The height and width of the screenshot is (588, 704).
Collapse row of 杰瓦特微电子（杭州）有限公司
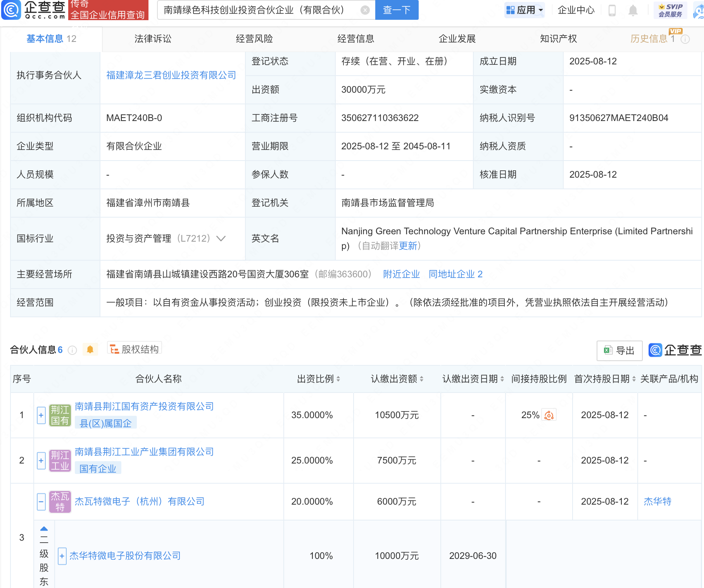41,502
